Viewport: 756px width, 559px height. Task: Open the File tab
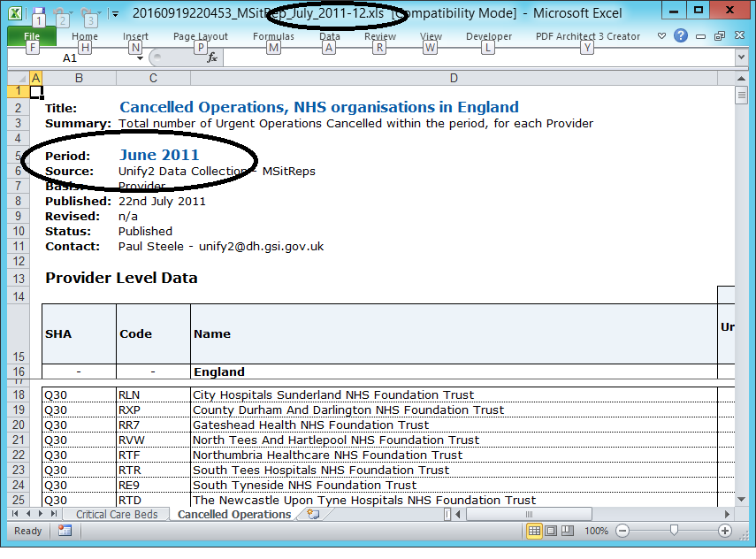tap(32, 36)
